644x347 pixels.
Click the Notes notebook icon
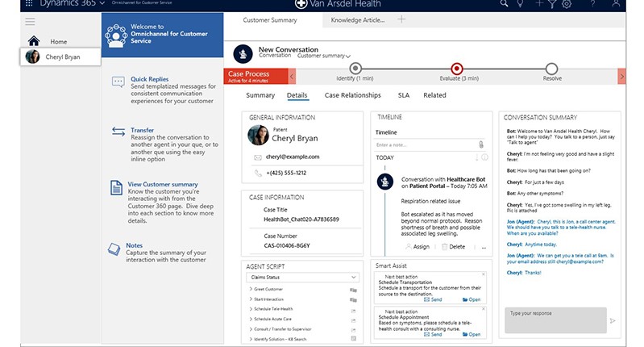(114, 249)
